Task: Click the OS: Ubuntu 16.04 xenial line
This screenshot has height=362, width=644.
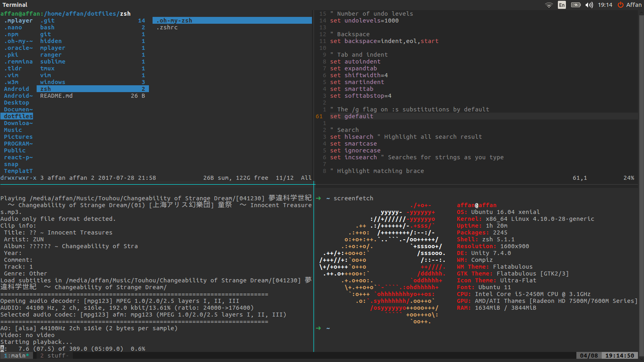Action: click(x=498, y=212)
